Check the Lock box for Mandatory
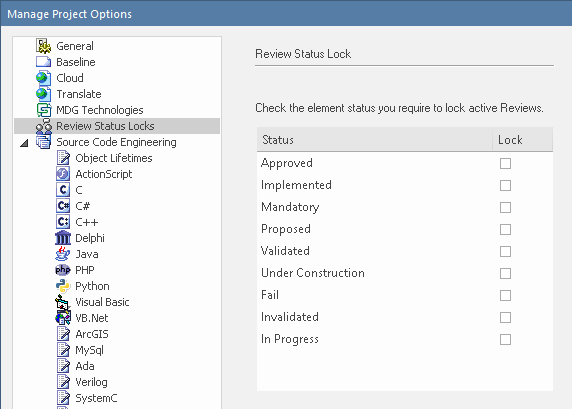572x409 pixels. [505, 207]
